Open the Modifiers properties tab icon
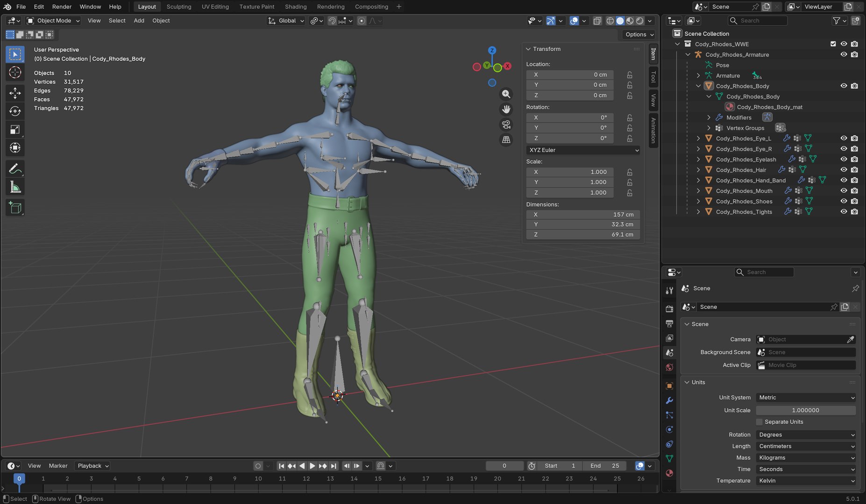This screenshot has width=866, height=504. pos(669,400)
